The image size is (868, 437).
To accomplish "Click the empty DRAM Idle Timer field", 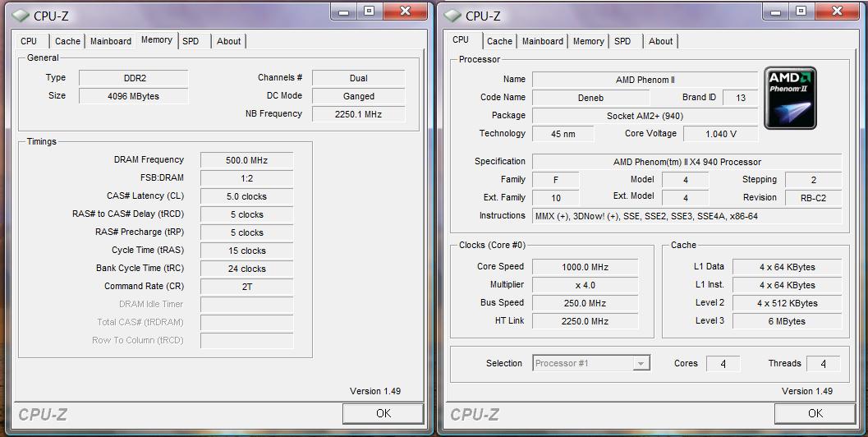I will tap(247, 305).
